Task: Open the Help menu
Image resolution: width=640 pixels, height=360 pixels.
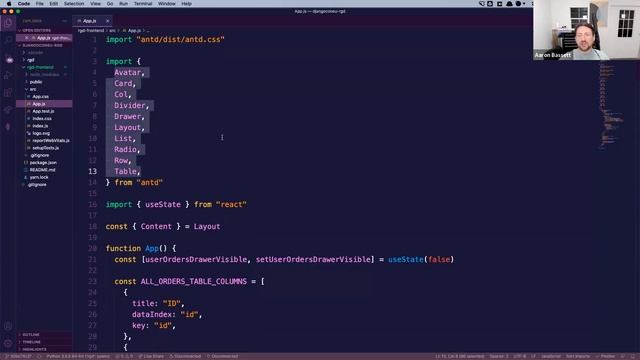Action: tap(186, 4)
